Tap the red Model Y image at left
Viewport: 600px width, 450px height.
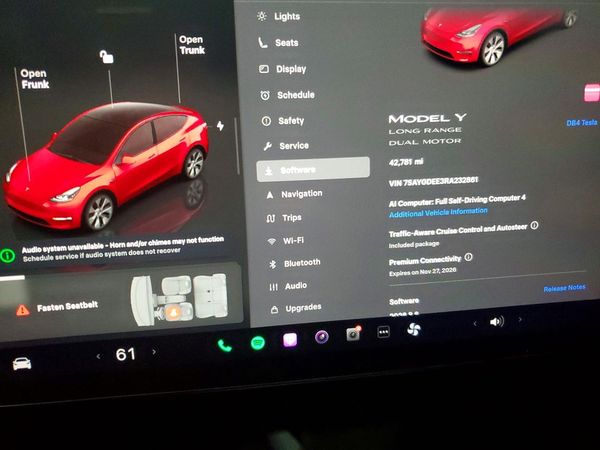107,166
